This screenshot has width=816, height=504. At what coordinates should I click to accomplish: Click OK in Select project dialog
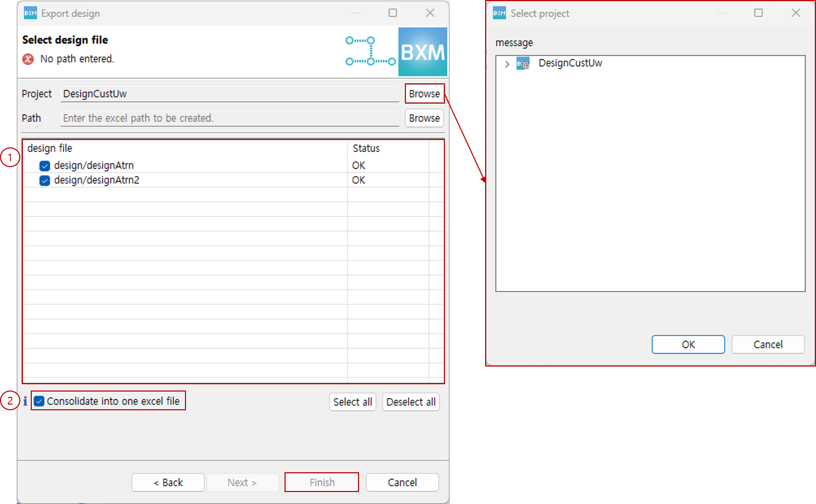coord(688,345)
